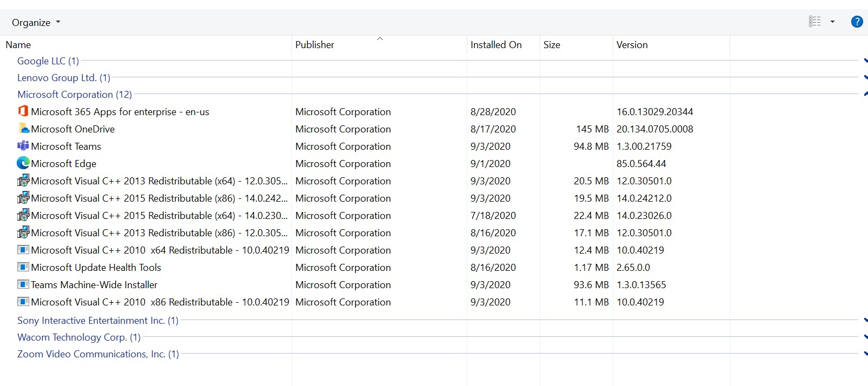The height and width of the screenshot is (386, 868).
Task: Click version 14.0.23026.0 cell
Action: [x=644, y=216]
